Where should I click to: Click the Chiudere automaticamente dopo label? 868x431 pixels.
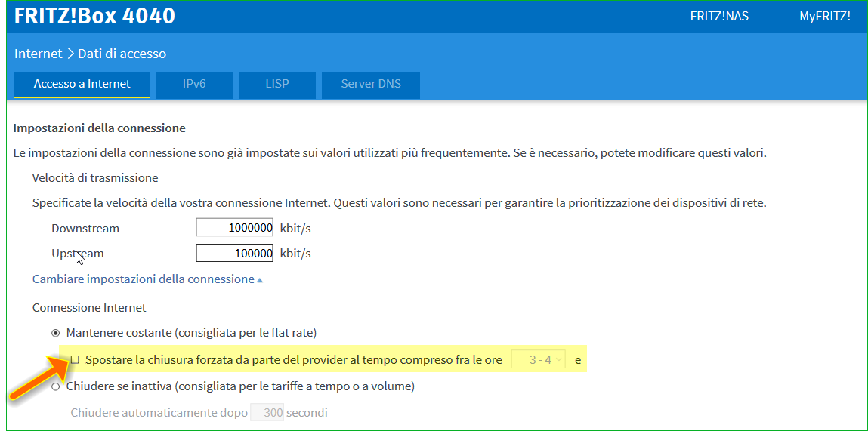(159, 413)
